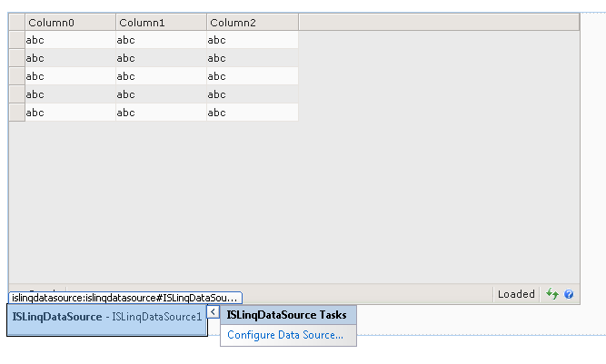Image resolution: width=606 pixels, height=364 pixels.
Task: Open the blue help icon
Action: [x=569, y=294]
